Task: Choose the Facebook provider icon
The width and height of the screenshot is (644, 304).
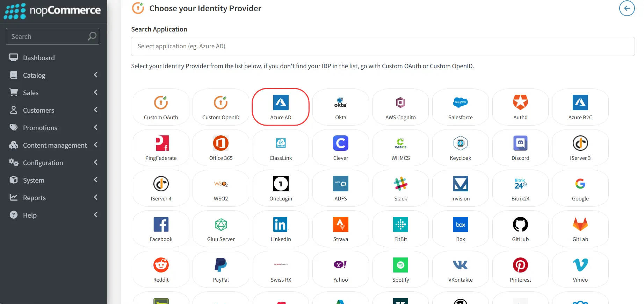Action: coord(161,224)
